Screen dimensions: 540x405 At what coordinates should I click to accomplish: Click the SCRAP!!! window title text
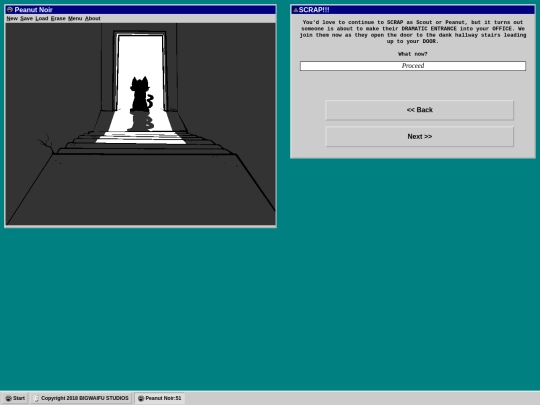pos(314,10)
